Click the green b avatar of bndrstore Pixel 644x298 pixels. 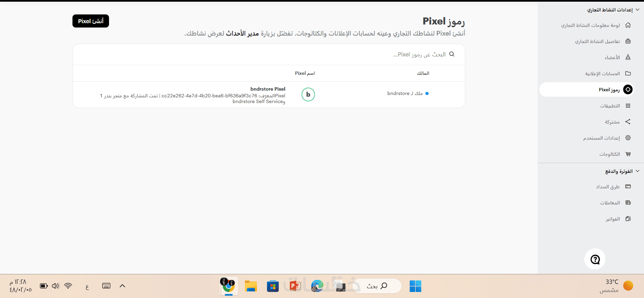308,95
